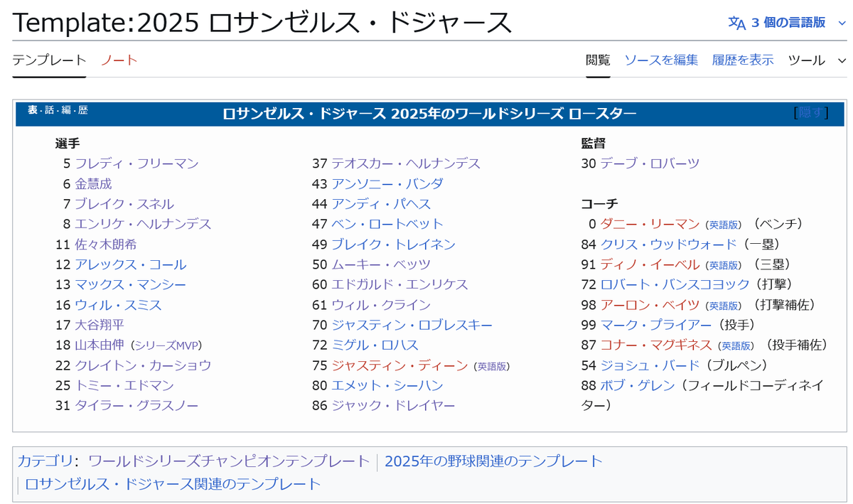The height and width of the screenshot is (504, 853).
Task: Click 英語版 link next to ジャスティン・ディーン
Action: coord(492,366)
